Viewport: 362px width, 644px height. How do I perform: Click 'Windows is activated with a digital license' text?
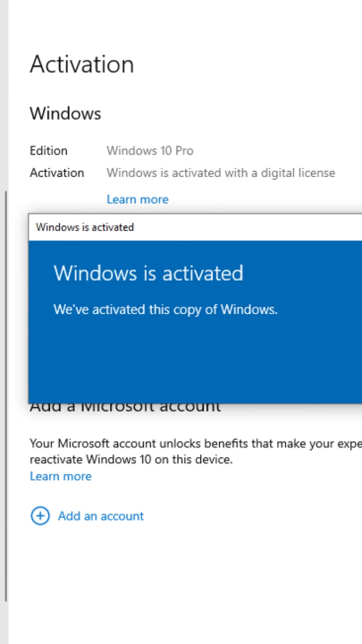pos(221,173)
